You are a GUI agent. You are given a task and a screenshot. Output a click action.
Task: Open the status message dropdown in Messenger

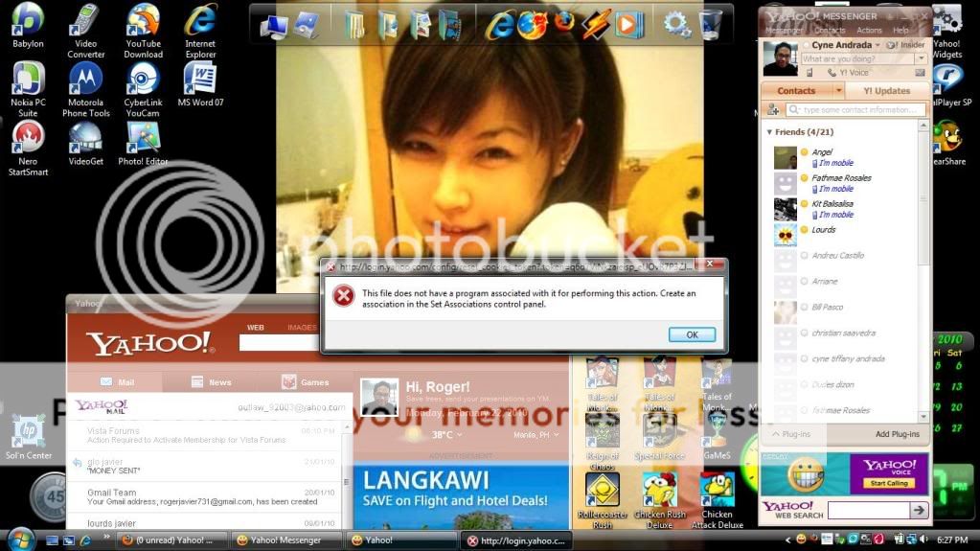point(921,59)
